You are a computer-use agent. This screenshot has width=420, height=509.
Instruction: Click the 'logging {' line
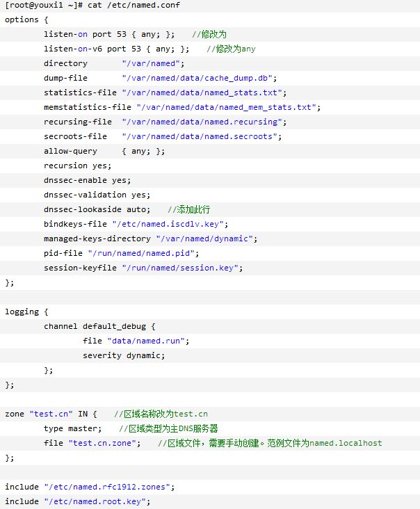(26, 312)
